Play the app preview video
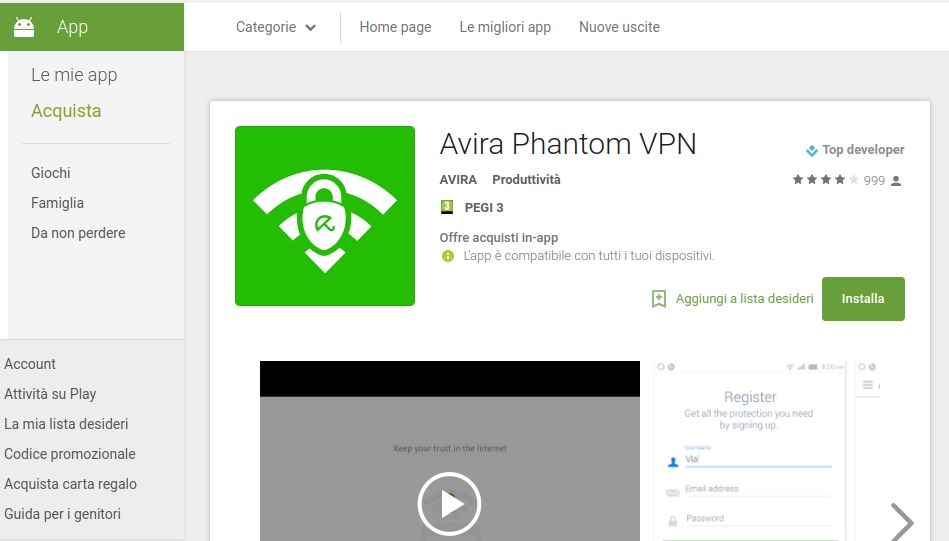The height and width of the screenshot is (541, 949). tap(449, 503)
